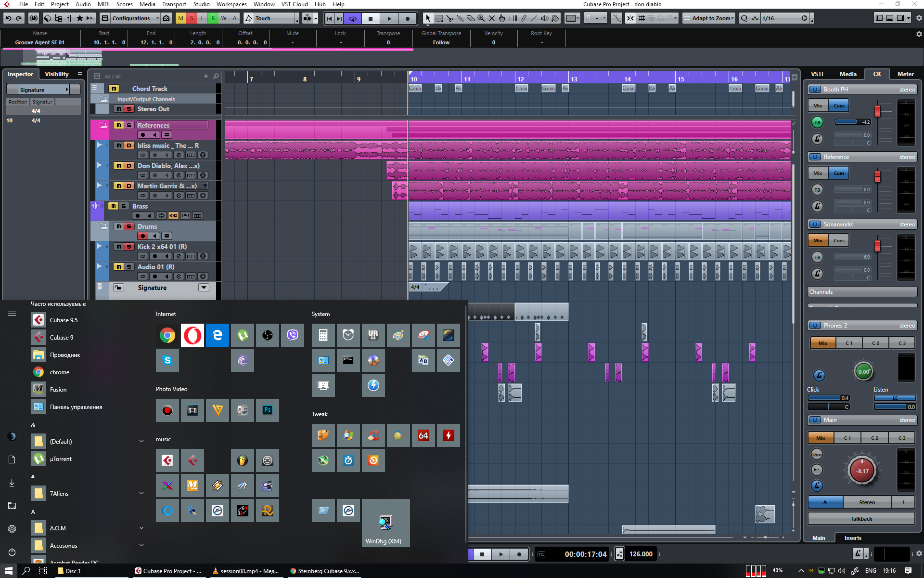This screenshot has height=578, width=924.
Task: Click the Undo arrow icon
Action: [8, 18]
